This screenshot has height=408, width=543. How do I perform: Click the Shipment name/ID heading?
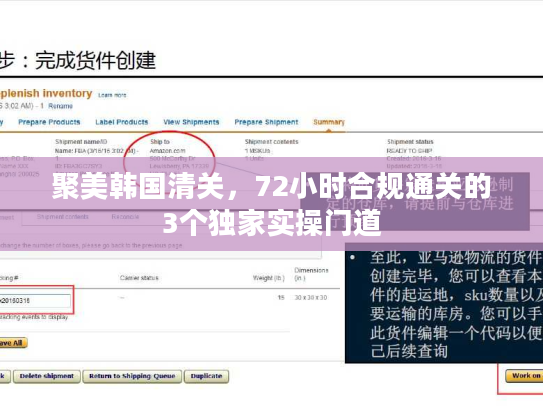[81, 142]
